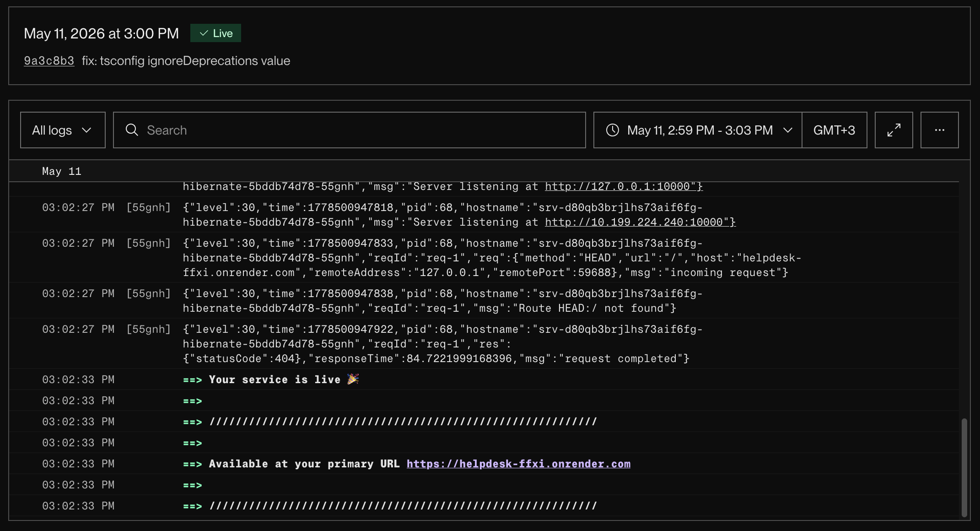Click the time range chevron arrow
Screen dimensions: 980x531
pyautogui.click(x=788, y=130)
